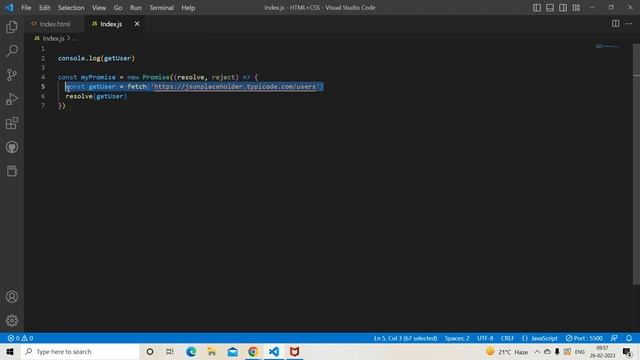
Task: Open the Manage gear icon
Action: click(12, 321)
